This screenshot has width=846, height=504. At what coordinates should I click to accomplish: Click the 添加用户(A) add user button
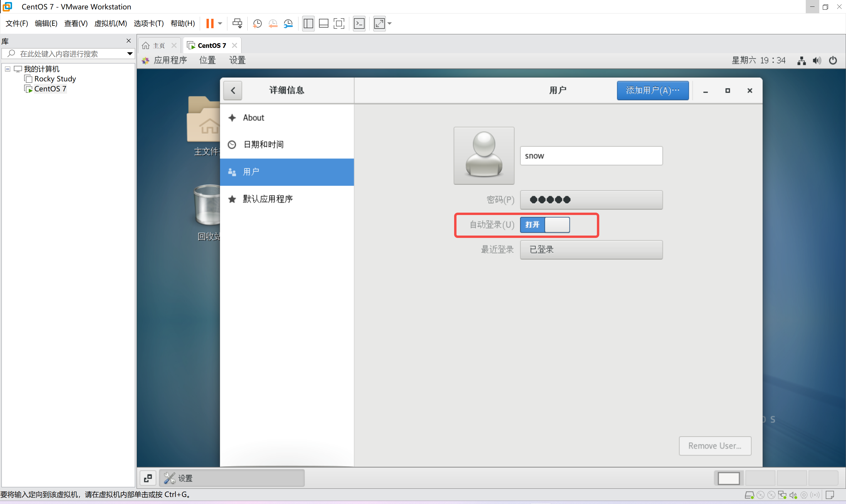click(x=652, y=90)
